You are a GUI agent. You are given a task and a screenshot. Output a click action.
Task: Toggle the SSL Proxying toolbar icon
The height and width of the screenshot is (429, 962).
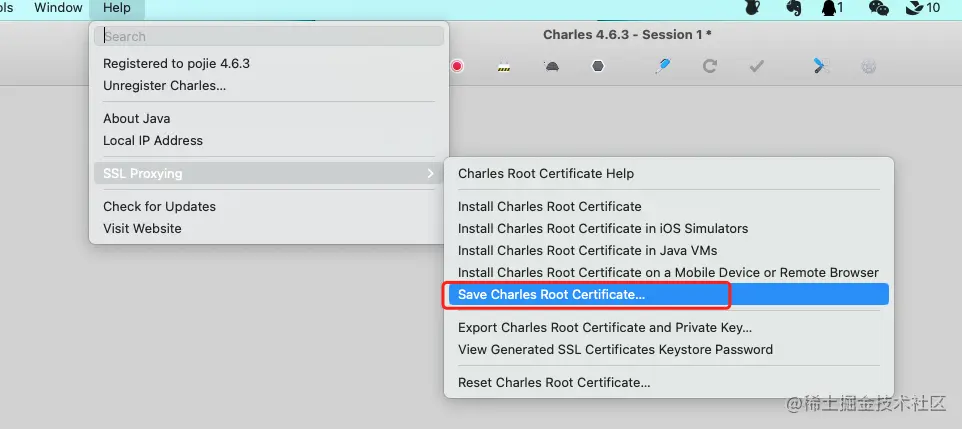(x=504, y=66)
